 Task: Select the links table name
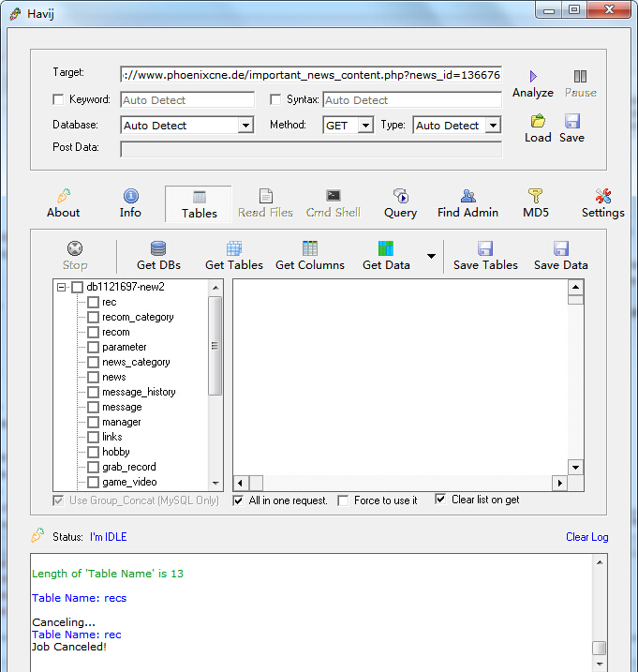tap(112, 437)
